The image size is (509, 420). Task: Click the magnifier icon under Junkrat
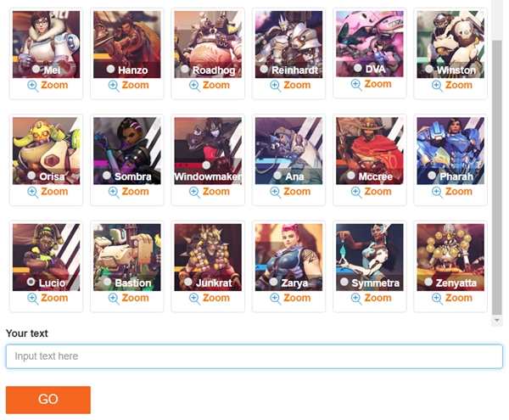(194, 299)
